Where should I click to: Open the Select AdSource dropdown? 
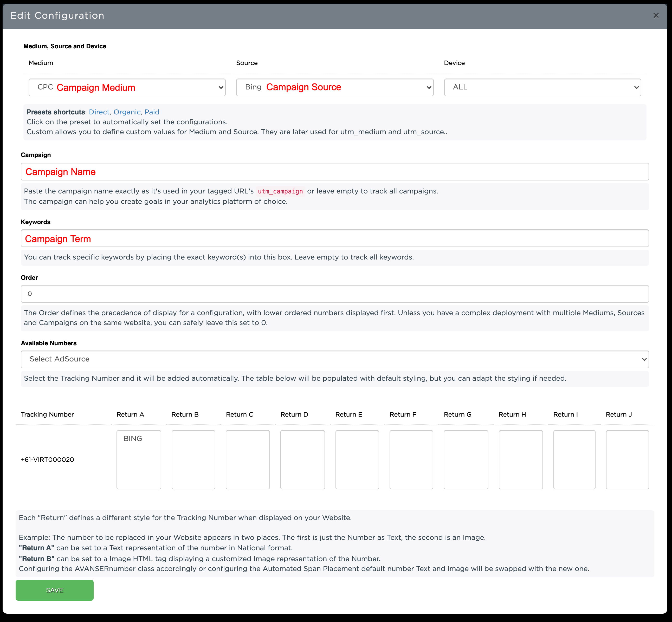(334, 359)
